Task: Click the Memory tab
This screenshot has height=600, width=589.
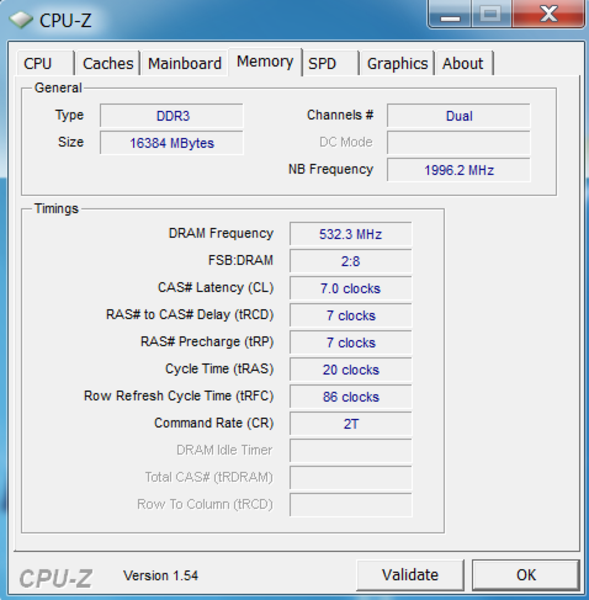Action: tap(265, 62)
